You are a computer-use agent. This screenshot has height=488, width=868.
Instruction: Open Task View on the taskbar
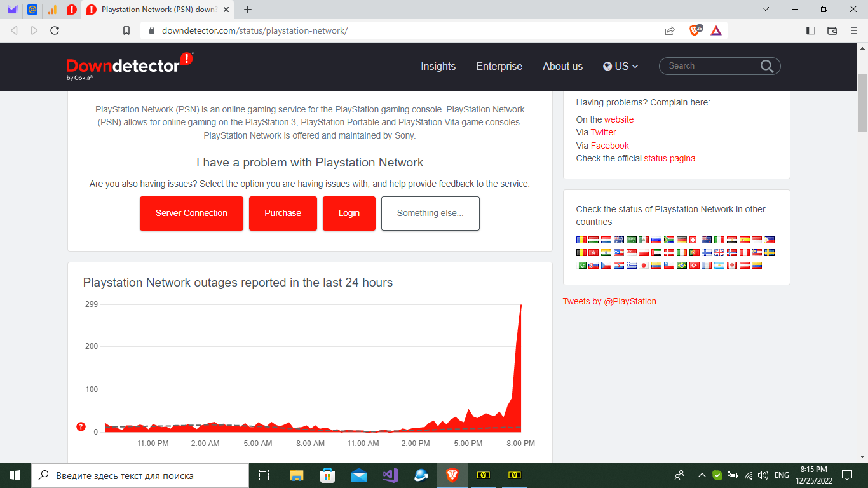(265, 475)
